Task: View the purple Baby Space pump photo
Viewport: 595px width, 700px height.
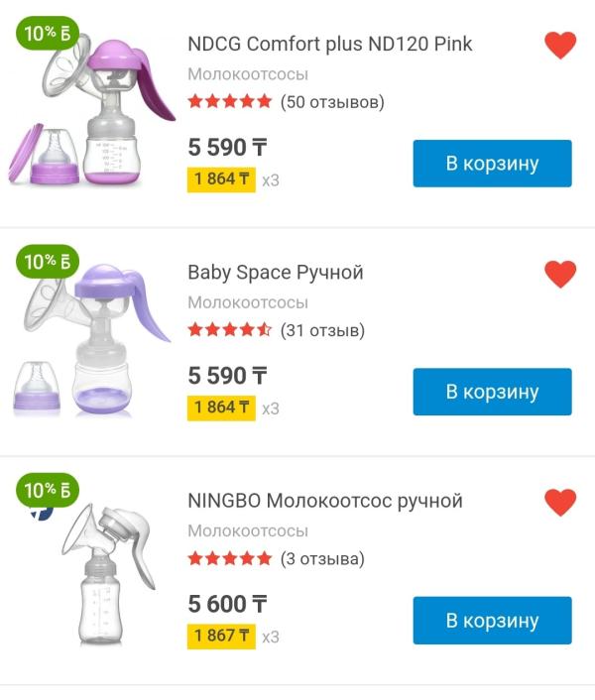Action: click(94, 342)
